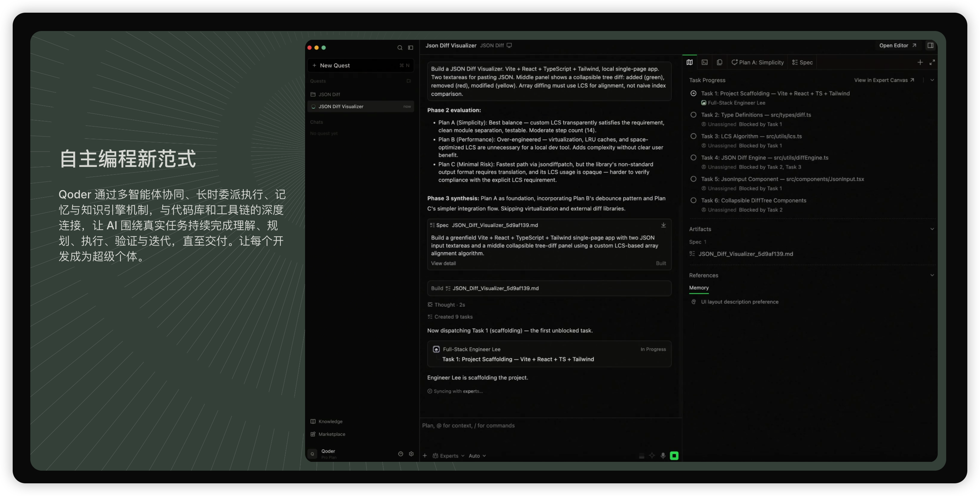Click Task 6: Collapsible DiffTree Components title
Screen dimensions: 980x496
coord(753,200)
